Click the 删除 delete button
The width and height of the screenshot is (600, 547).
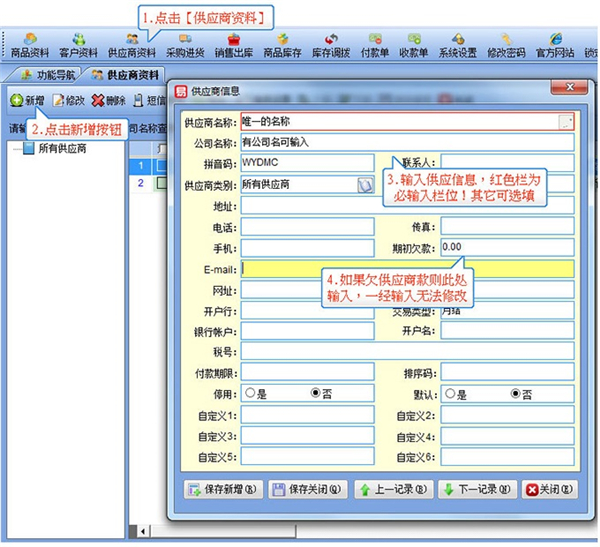(109, 101)
